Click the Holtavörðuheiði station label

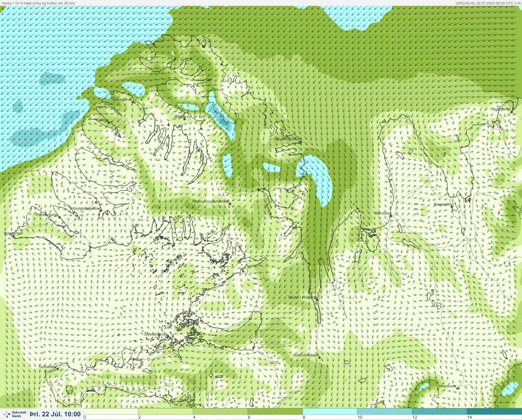tap(306, 355)
